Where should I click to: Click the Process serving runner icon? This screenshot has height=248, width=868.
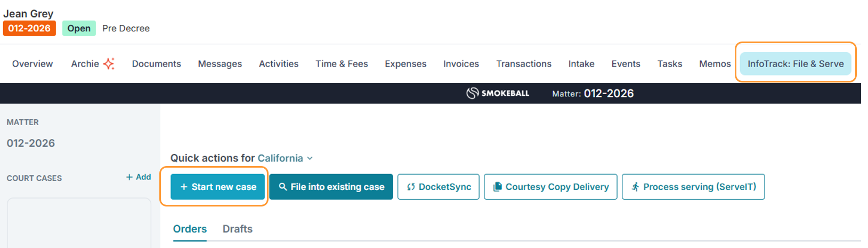coord(635,187)
